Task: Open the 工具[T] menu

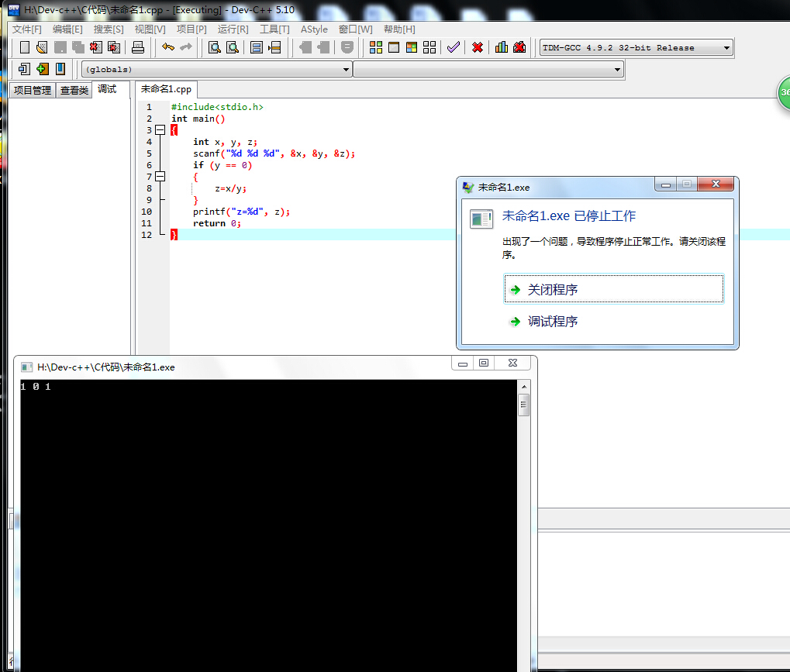Action: pyautogui.click(x=274, y=29)
